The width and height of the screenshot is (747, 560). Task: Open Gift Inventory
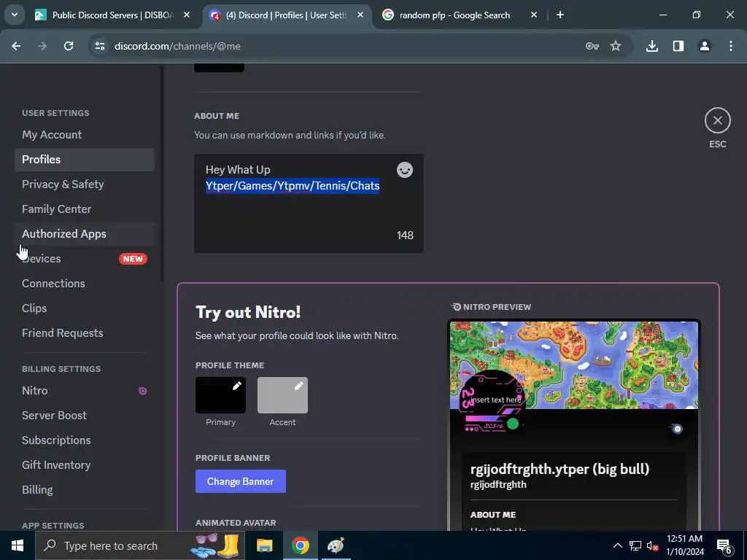[x=85, y=464]
